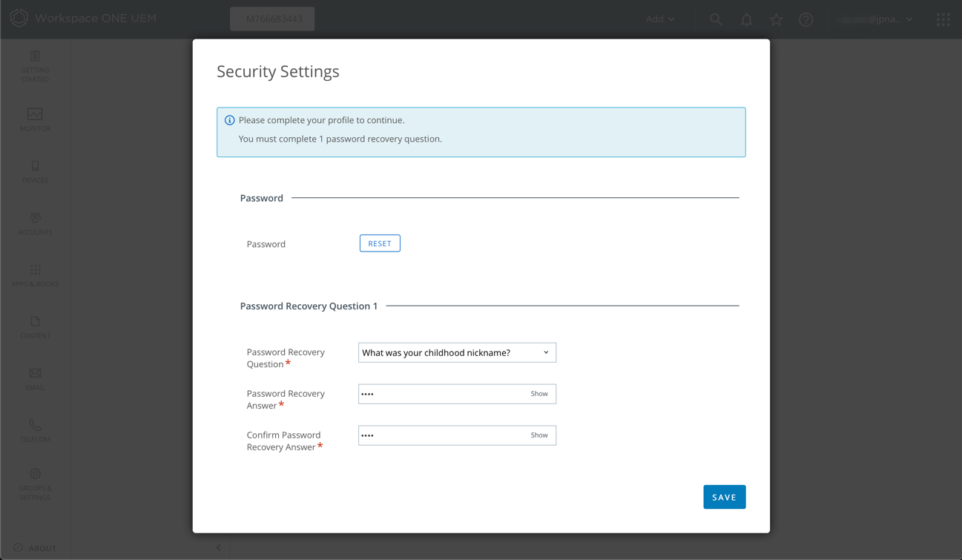Click the Security Settings heading
This screenshot has height=560, width=962.
(x=278, y=71)
